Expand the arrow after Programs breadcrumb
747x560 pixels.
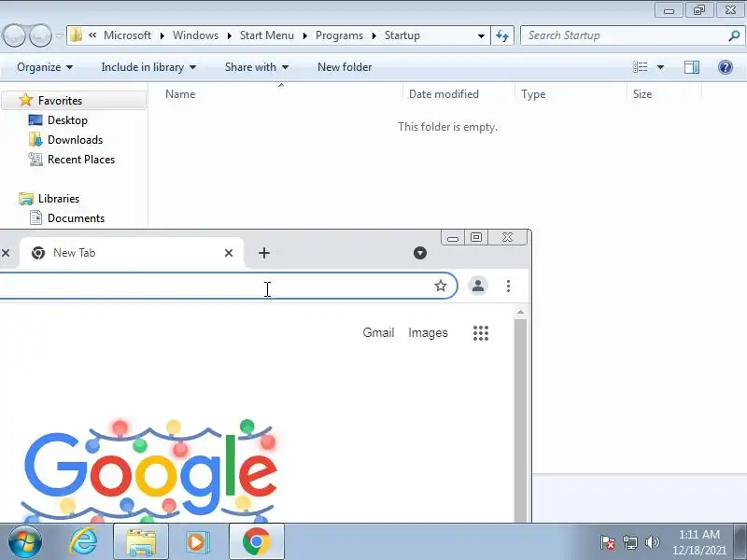pyautogui.click(x=374, y=35)
